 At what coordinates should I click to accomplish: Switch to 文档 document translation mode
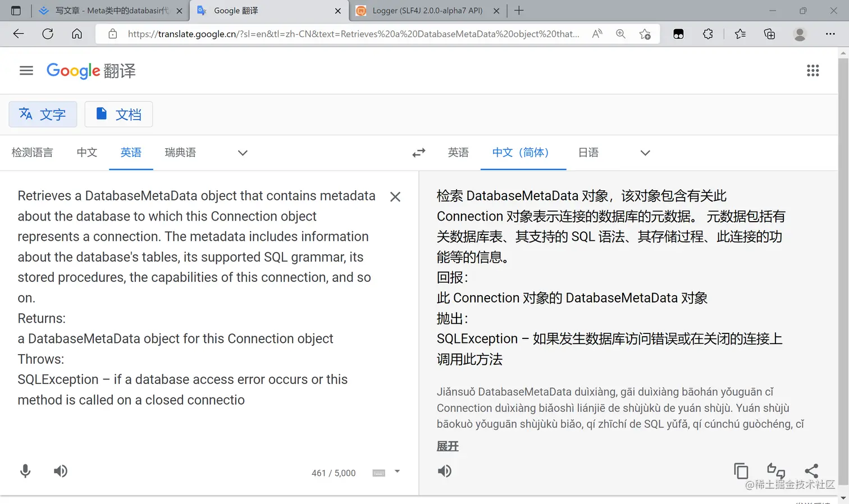[x=118, y=114]
